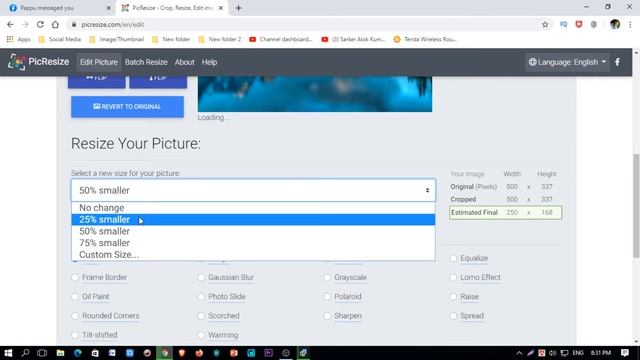The image size is (640, 360).
Task: Switch to the Pappu messaged you tab
Action: pos(60,8)
